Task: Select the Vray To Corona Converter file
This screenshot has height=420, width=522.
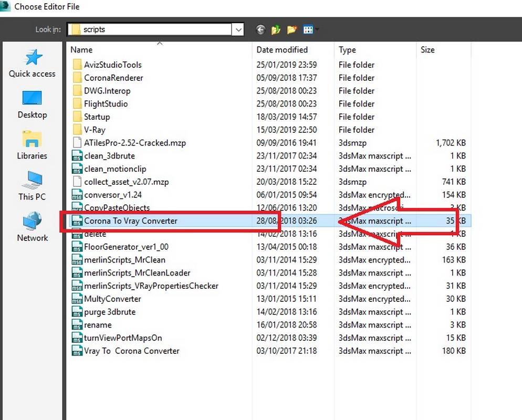Action: (131, 351)
